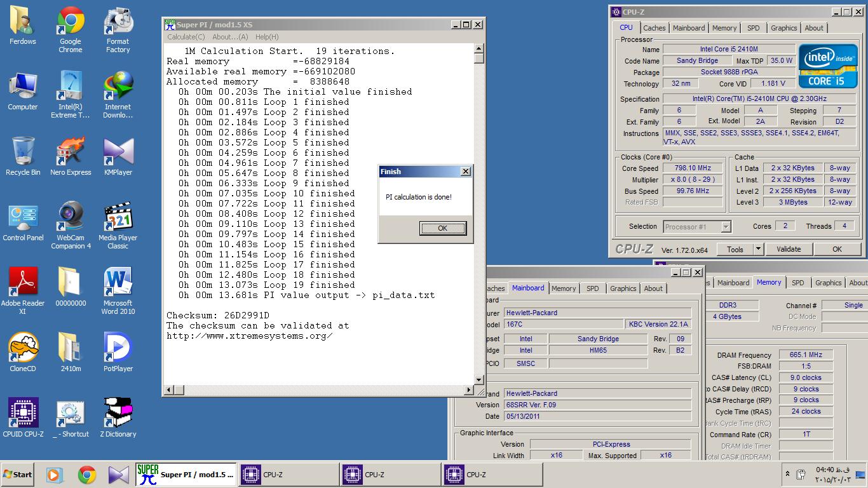This screenshot has width=868, height=488.
Task: Launch Intel(R) Extreme Tuning shortcut
Action: click(71, 95)
